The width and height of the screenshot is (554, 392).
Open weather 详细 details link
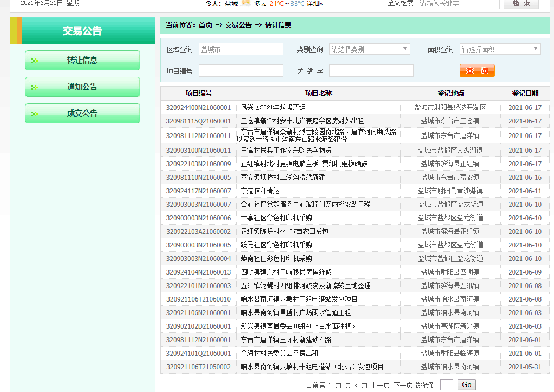pos(314,4)
